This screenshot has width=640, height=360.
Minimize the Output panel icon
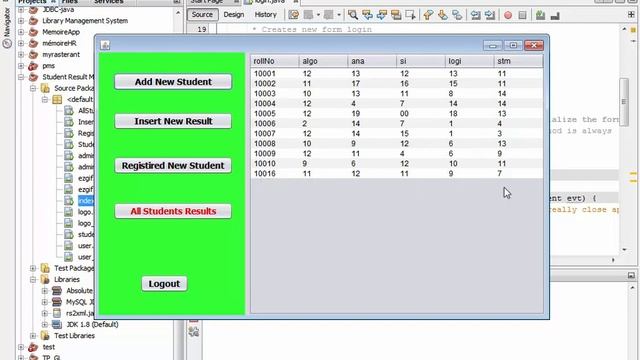(631, 276)
